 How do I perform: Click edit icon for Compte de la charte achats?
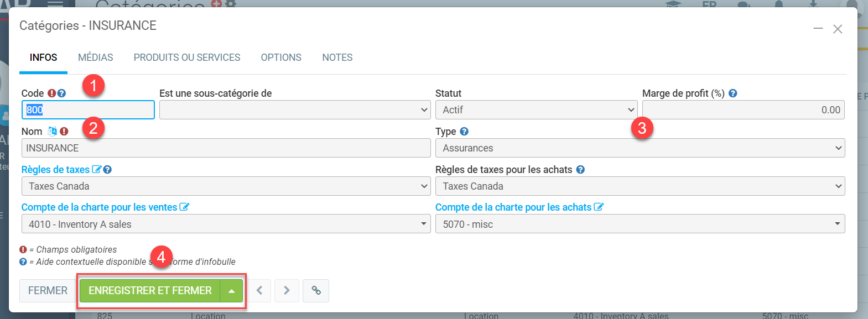tap(599, 207)
